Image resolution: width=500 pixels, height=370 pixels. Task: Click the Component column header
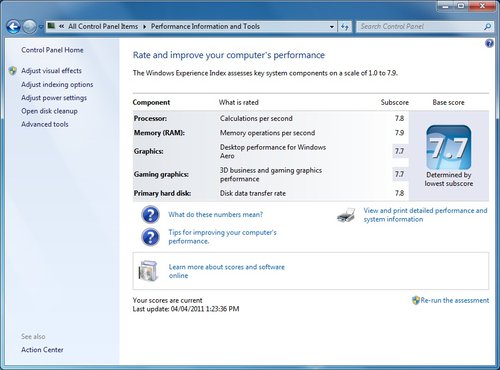[x=151, y=102]
